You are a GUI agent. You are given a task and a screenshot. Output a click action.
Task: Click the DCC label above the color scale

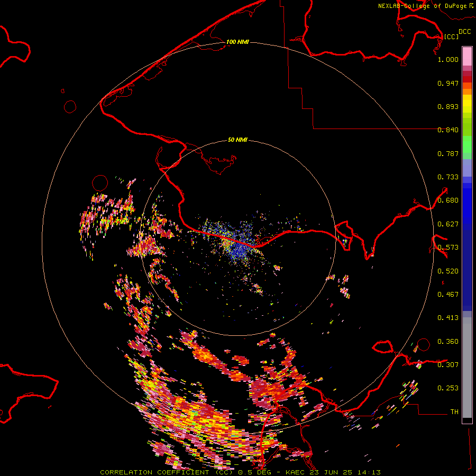tap(464, 32)
